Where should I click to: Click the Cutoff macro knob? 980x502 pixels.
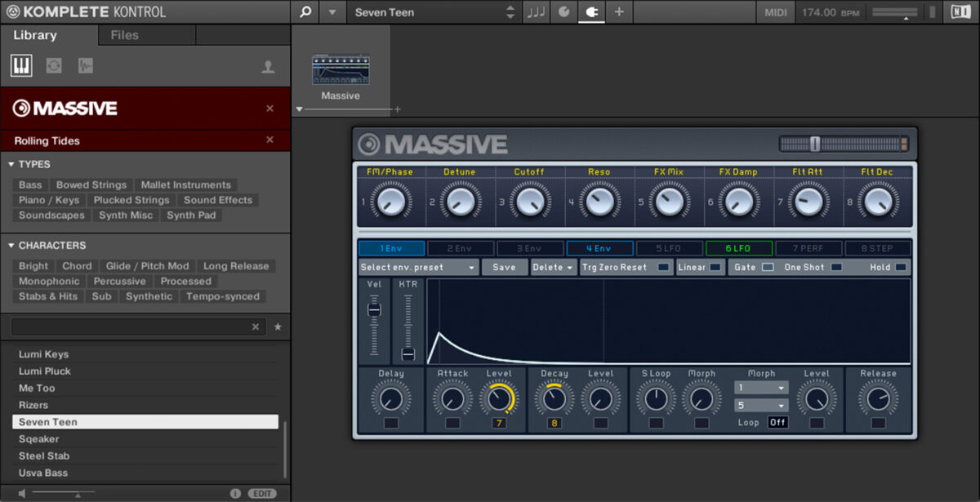[x=529, y=201]
